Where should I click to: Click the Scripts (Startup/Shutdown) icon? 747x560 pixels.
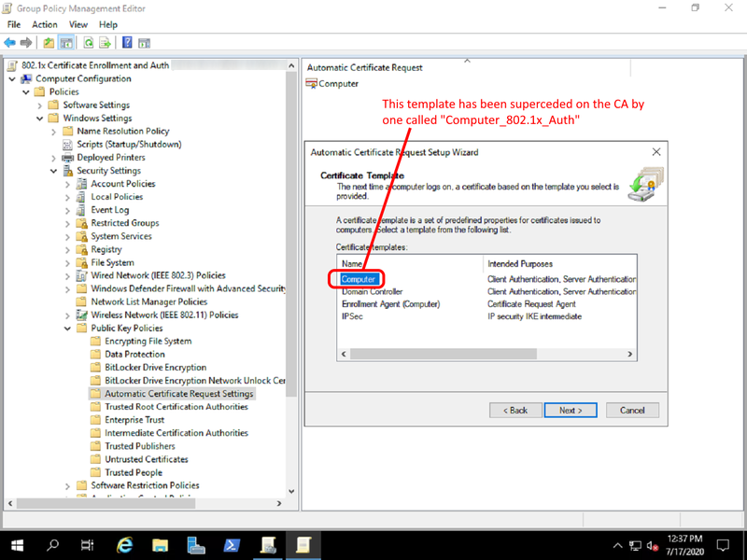coord(67,145)
